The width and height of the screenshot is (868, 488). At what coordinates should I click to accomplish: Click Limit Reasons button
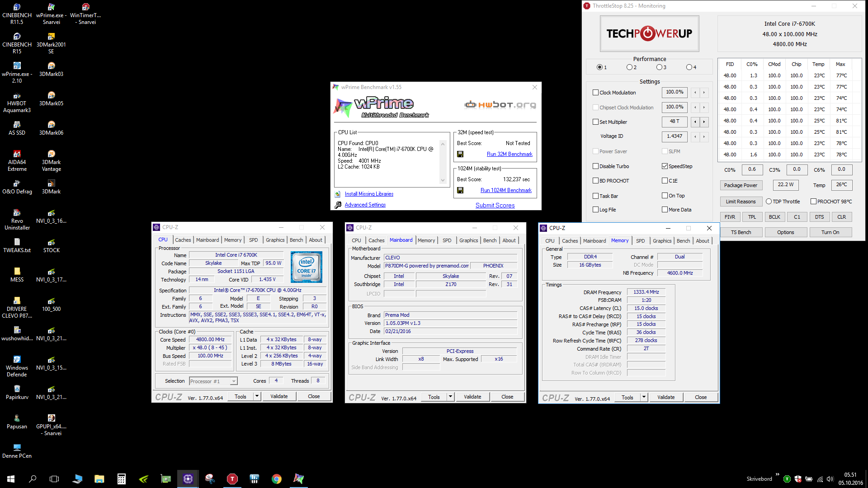click(741, 202)
